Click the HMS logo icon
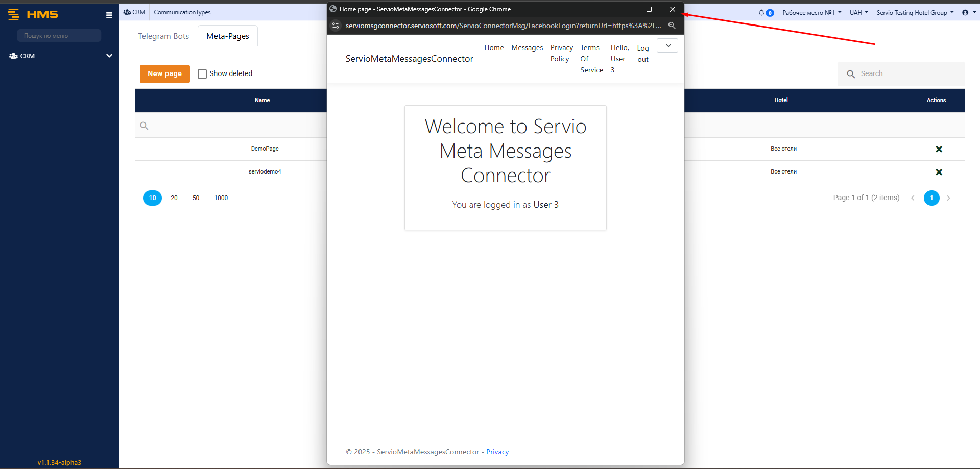980x469 pixels. (x=14, y=14)
